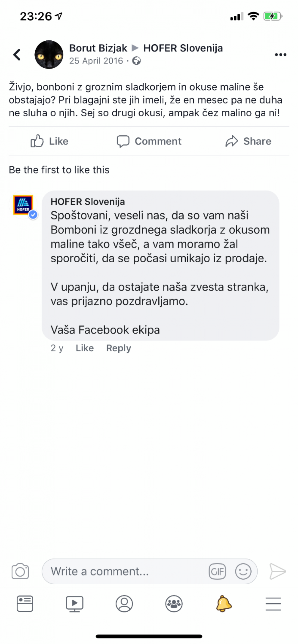This screenshot has width=298, height=644.
Task: Open the Groups tab icon
Action: (x=174, y=604)
